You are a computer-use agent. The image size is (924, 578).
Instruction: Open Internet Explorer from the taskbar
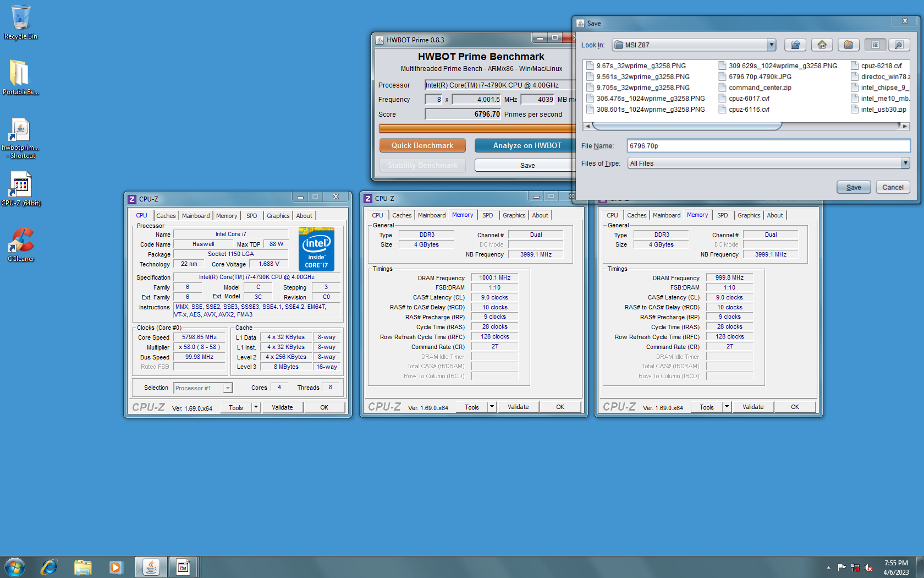pyautogui.click(x=49, y=567)
